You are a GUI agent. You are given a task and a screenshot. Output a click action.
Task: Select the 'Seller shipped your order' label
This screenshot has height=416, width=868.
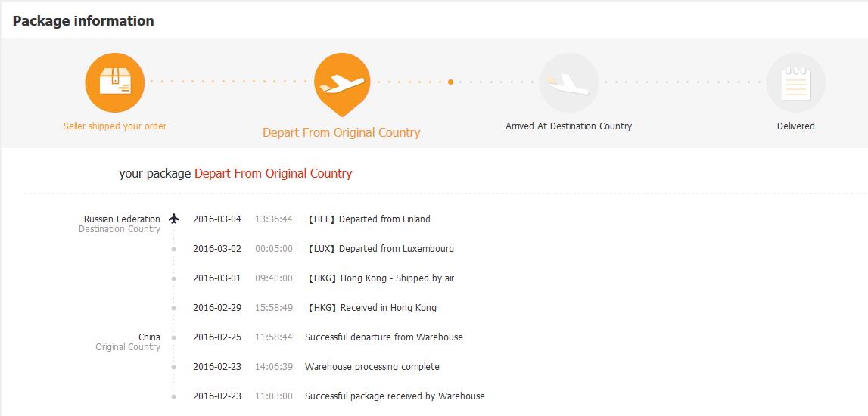[115, 126]
